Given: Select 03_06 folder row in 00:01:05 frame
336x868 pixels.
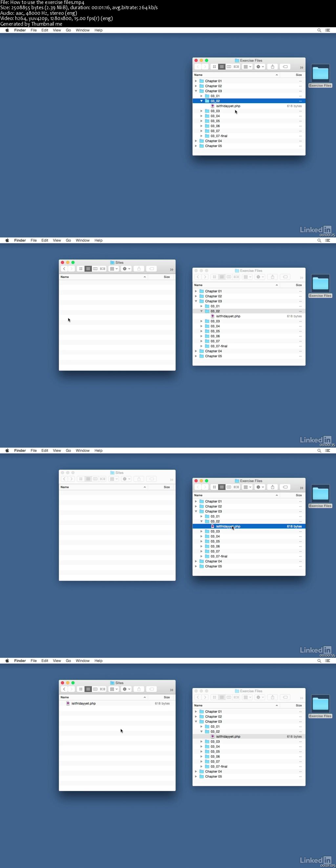Looking at the screenshot, I should coord(249,756).
